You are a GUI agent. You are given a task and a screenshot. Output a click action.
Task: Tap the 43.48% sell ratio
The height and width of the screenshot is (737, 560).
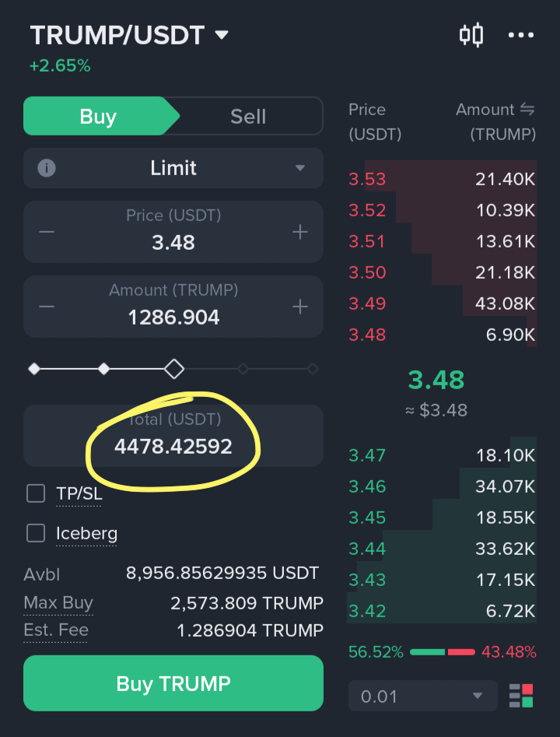pos(509,652)
